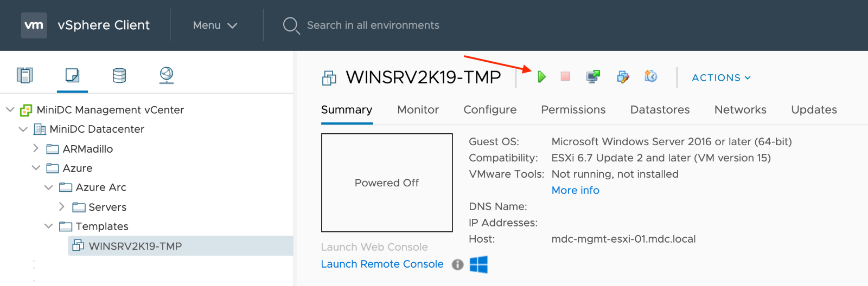Viewport: 868px width, 286px height.
Task: Click Launch Remote Console link
Action: point(382,264)
